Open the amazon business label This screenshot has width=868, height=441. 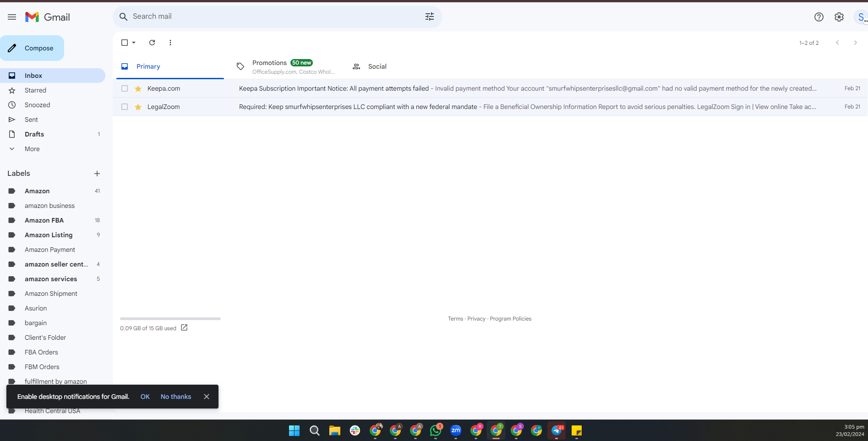pyautogui.click(x=53, y=206)
